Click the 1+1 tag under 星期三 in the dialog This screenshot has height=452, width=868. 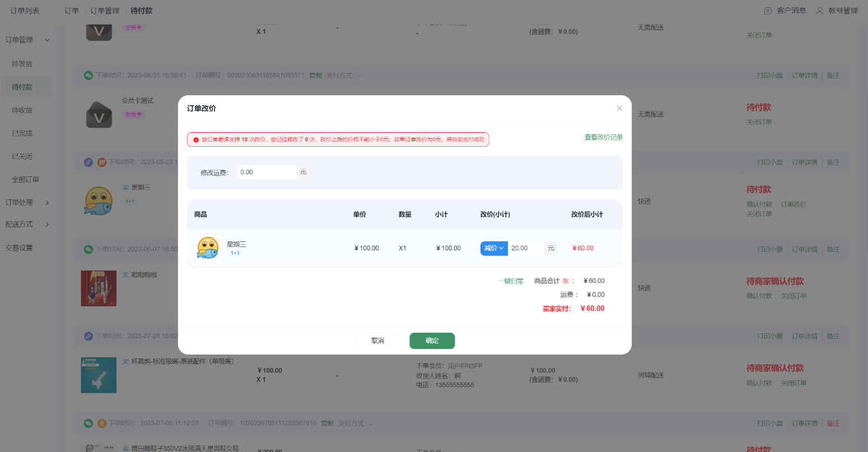tap(235, 253)
